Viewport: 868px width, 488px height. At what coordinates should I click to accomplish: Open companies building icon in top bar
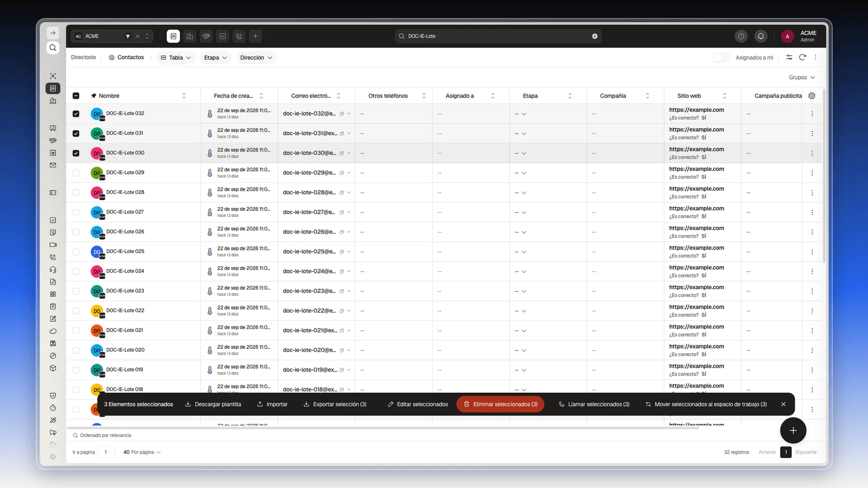pos(190,36)
